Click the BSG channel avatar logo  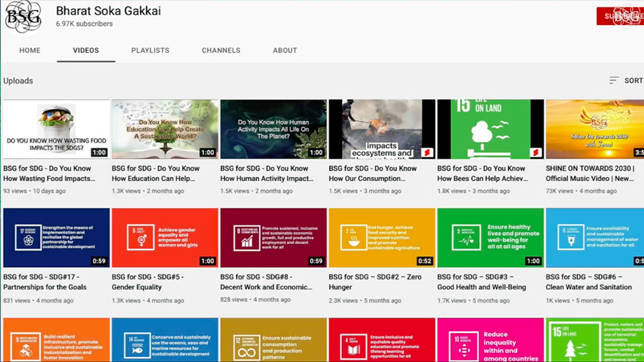(24, 17)
